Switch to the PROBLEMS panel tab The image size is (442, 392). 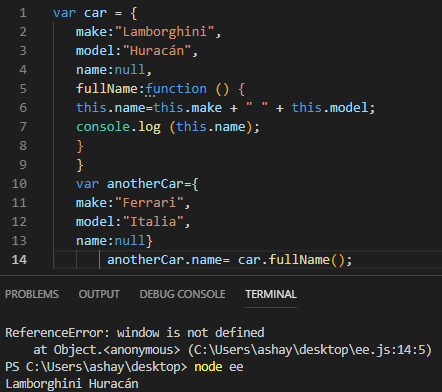[32, 294]
